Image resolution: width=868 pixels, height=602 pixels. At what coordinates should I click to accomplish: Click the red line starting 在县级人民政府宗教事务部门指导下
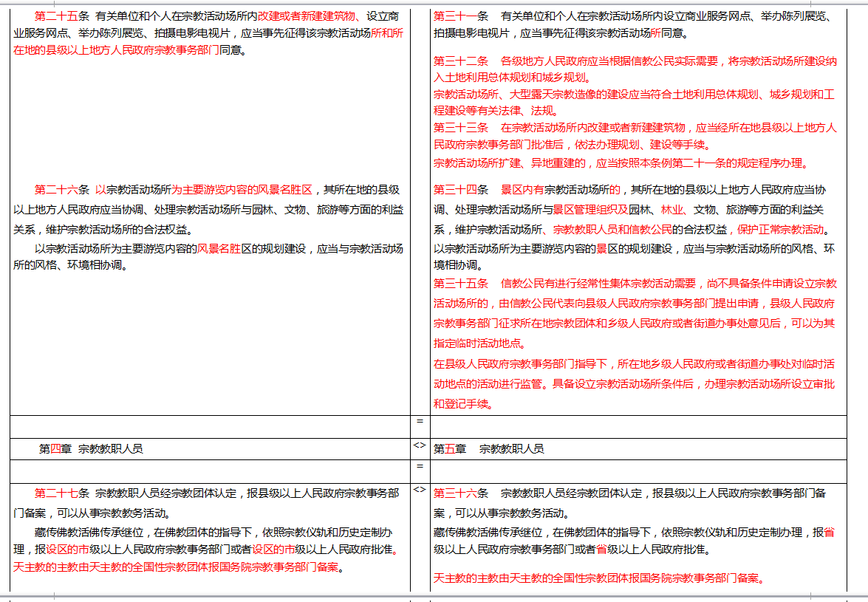pyautogui.click(x=634, y=364)
